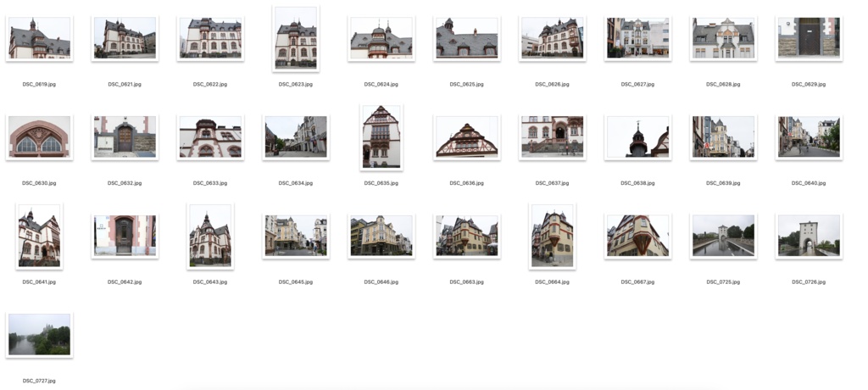Click the file name DSC_0630.jpg
This screenshot has width=868, height=390.
(39, 183)
